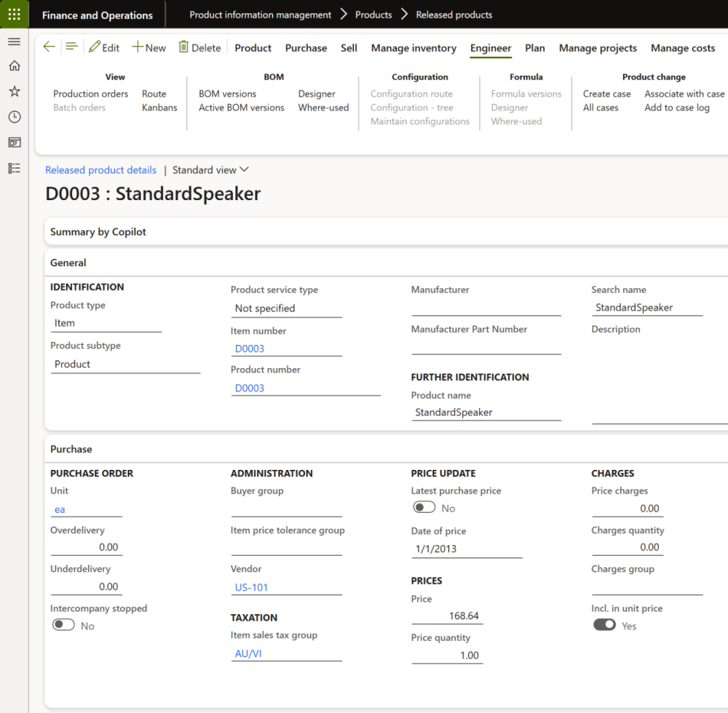Open the Purchase ribbon tab
Screen dimensions: 728x713
306,48
